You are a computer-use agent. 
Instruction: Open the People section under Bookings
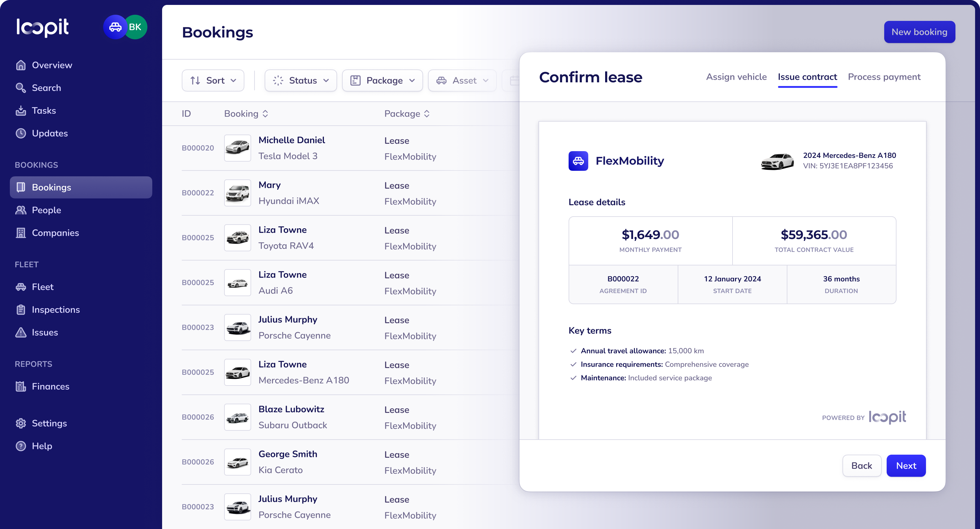point(46,210)
